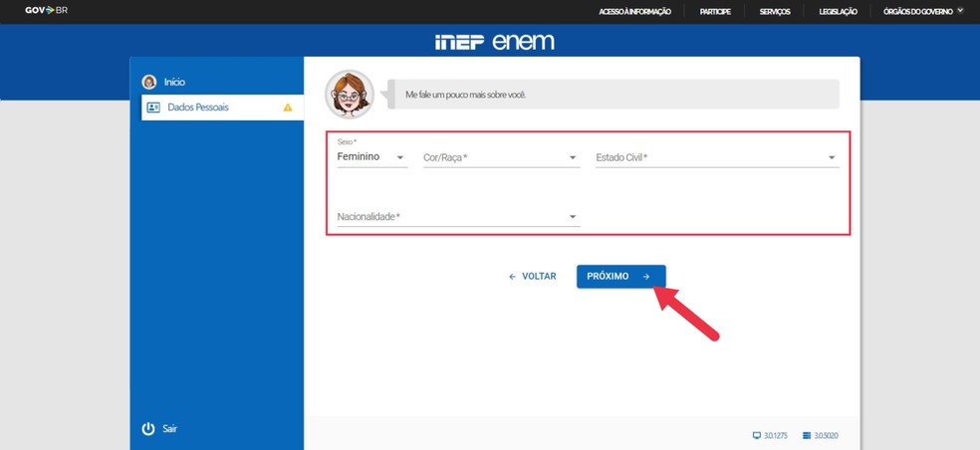Click the monitor icon beside version 3.0.1275
The image size is (980, 450).
point(757,436)
